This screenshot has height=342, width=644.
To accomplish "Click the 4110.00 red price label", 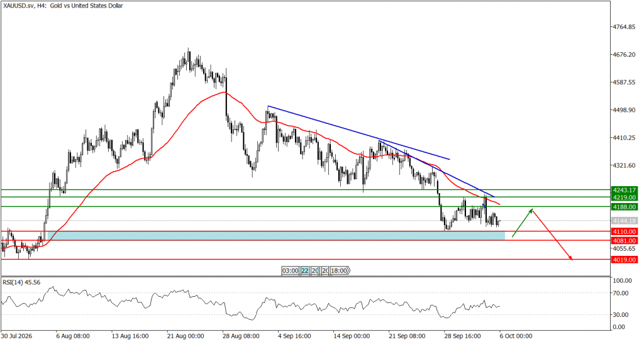I will coord(625,232).
